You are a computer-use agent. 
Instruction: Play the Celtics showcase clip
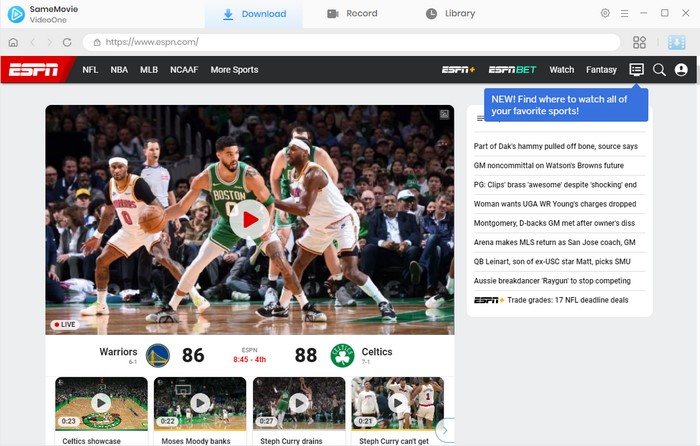[x=101, y=404]
